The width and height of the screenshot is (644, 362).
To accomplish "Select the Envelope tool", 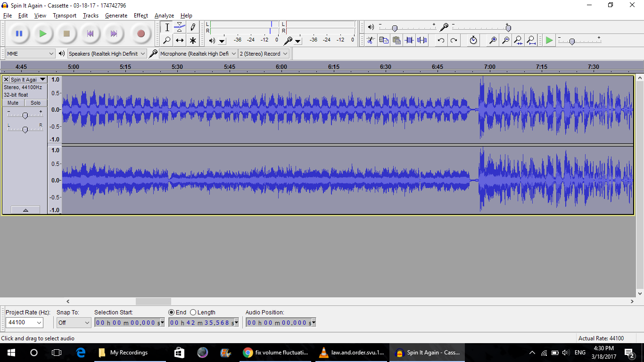I will point(180,27).
